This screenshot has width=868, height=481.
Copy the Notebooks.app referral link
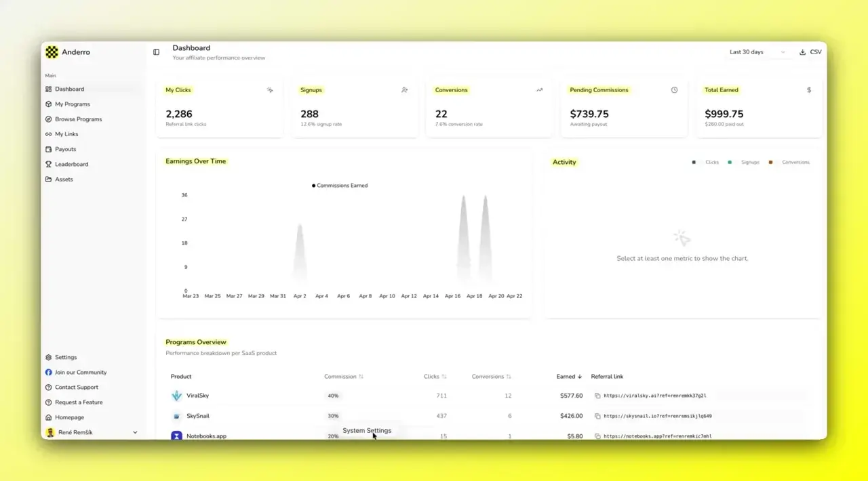(597, 436)
